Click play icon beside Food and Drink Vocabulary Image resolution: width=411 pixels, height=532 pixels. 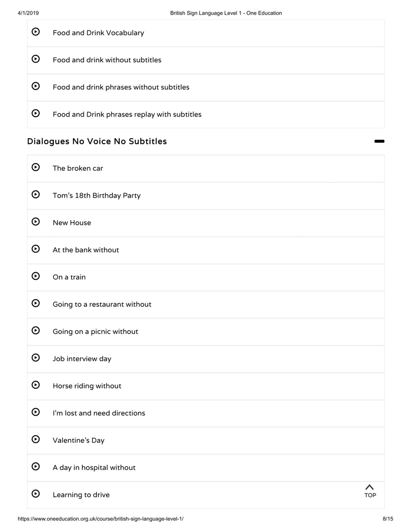click(x=35, y=32)
